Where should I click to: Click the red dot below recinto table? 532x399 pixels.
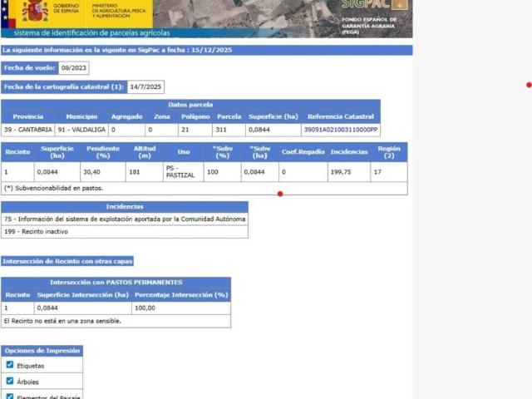point(280,194)
